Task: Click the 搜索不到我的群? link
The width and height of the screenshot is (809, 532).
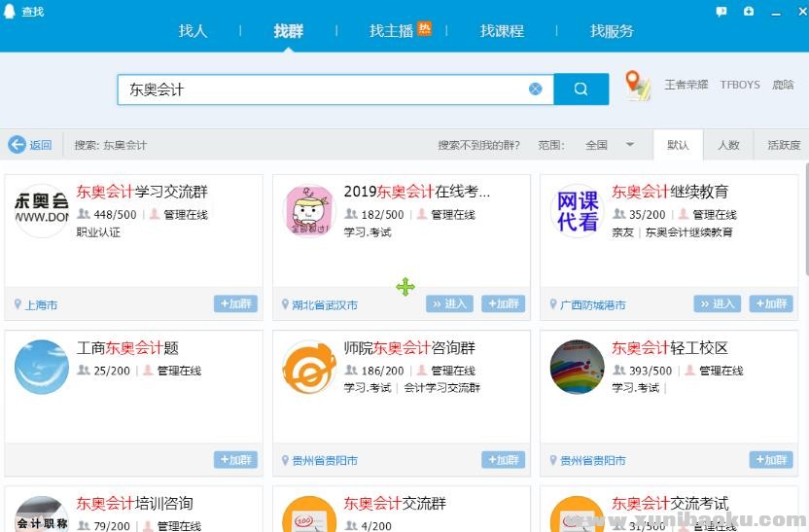Action: tap(478, 145)
